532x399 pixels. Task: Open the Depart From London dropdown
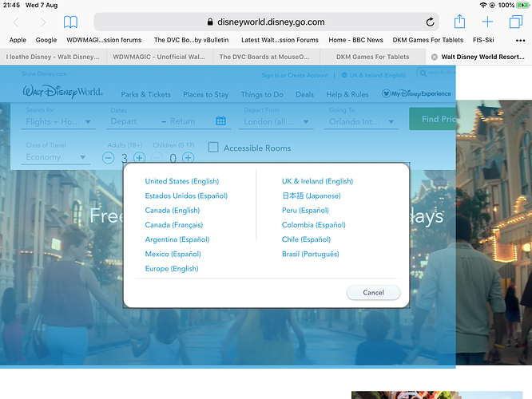click(278, 122)
